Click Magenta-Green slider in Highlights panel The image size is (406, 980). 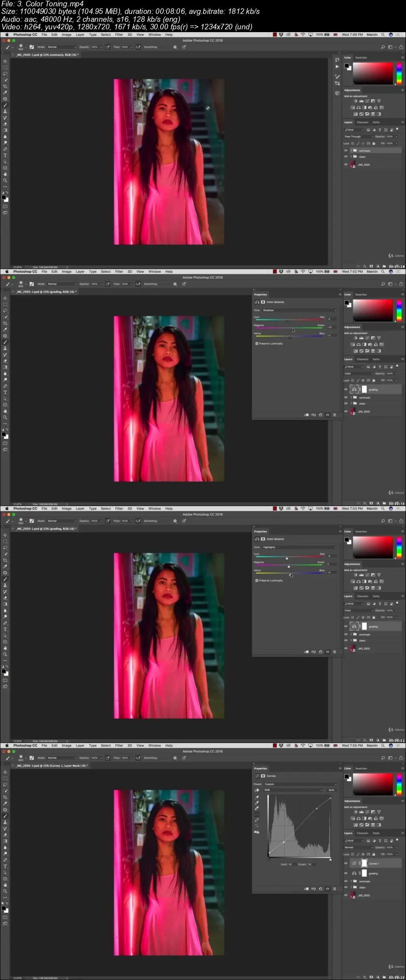coord(289,565)
